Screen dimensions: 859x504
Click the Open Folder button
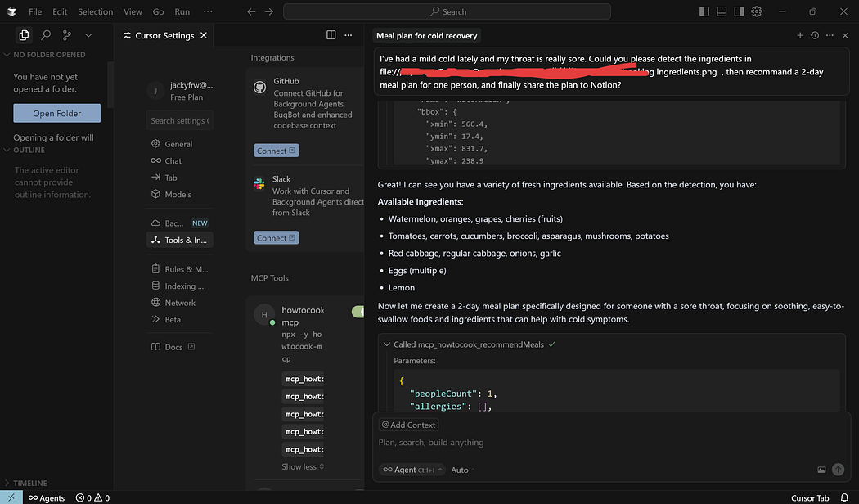pyautogui.click(x=57, y=114)
